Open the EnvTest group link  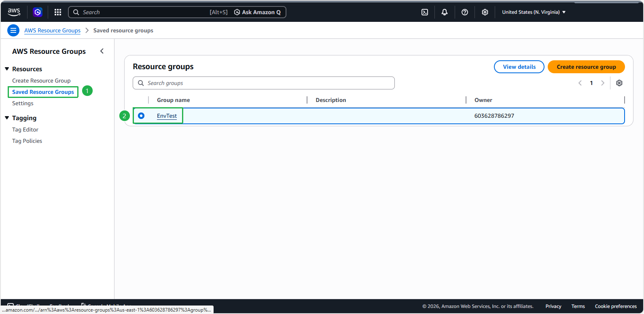point(167,116)
